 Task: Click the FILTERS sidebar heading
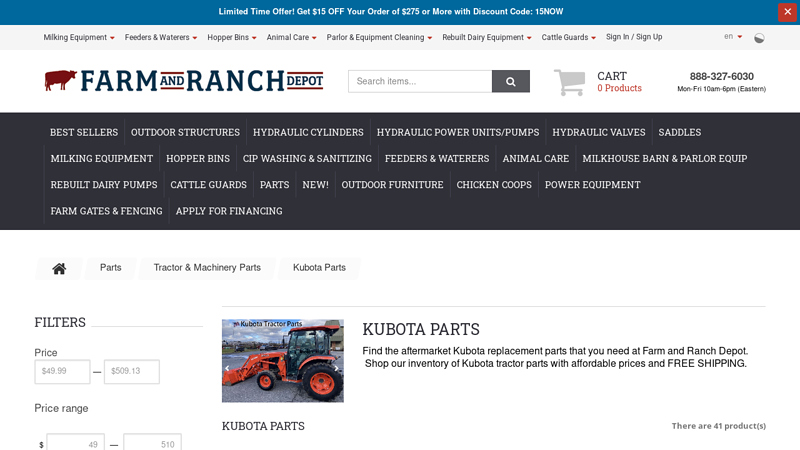[x=60, y=322]
